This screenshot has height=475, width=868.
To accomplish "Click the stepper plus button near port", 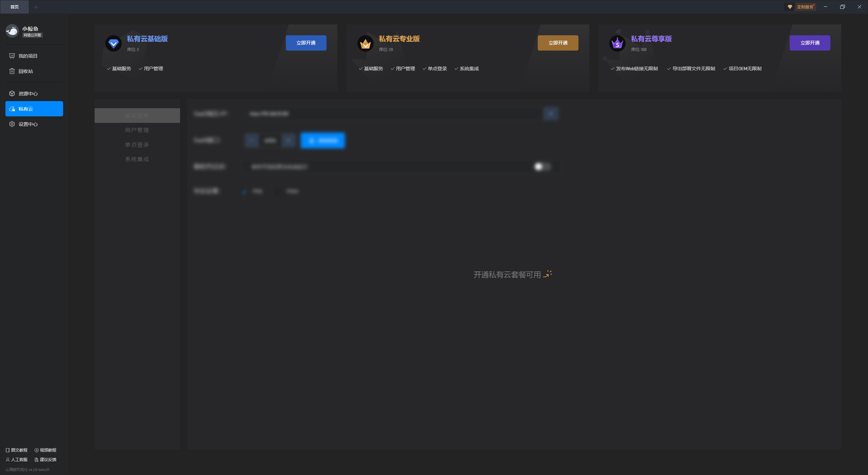I will [x=289, y=140].
